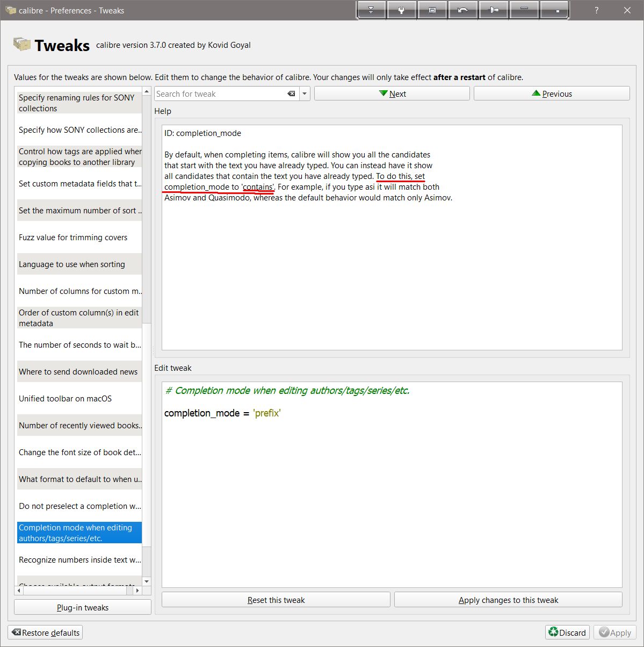Select 'The number of seconds to wait b...' tweak

79,344
